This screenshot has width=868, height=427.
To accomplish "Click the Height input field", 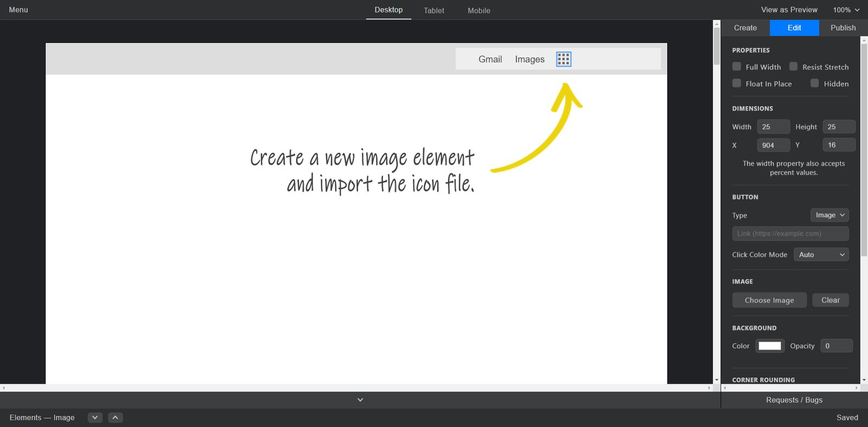I will [x=839, y=127].
